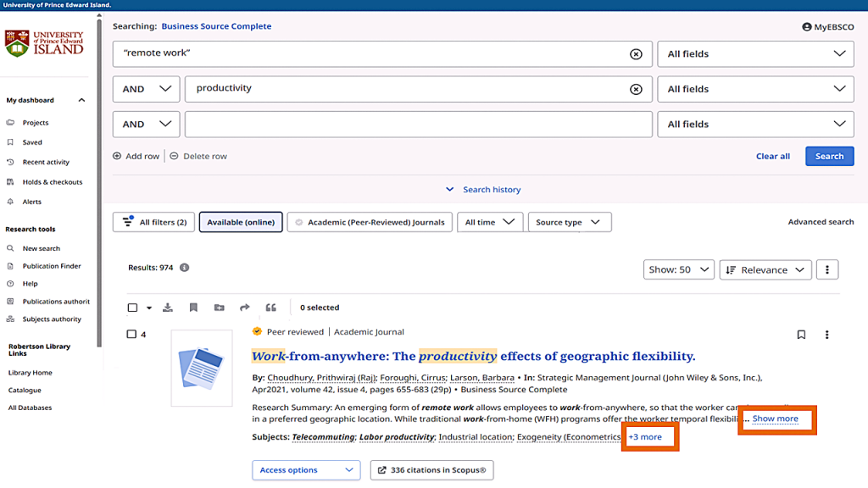The image size is (868, 488).
Task: Expand the Show: 50 results dropdown
Action: (678, 270)
